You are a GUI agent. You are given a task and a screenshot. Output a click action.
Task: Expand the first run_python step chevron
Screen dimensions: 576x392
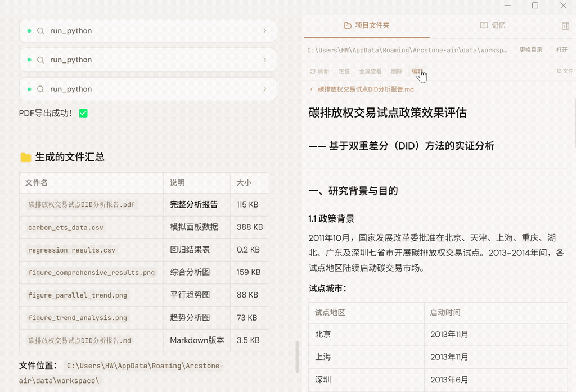264,31
